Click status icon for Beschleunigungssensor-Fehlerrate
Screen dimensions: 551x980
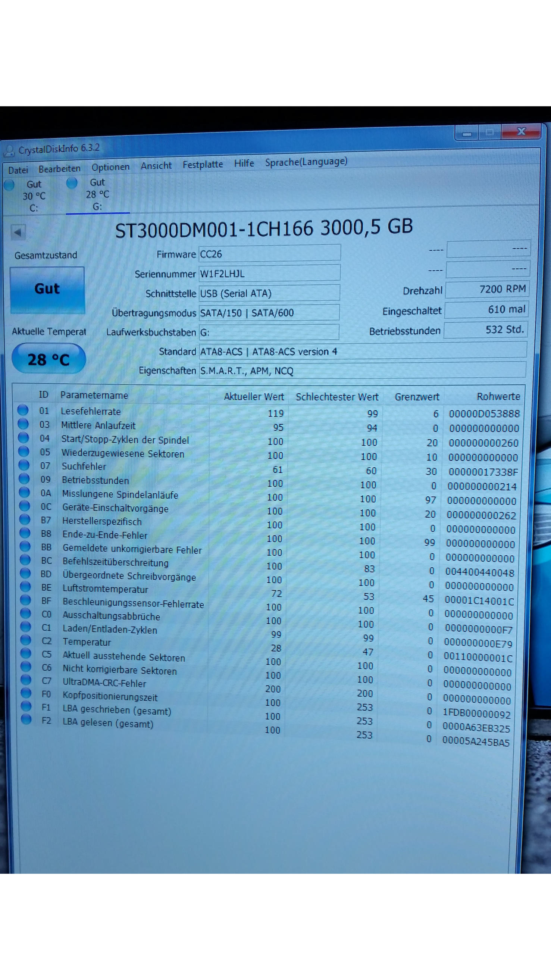tap(25, 600)
